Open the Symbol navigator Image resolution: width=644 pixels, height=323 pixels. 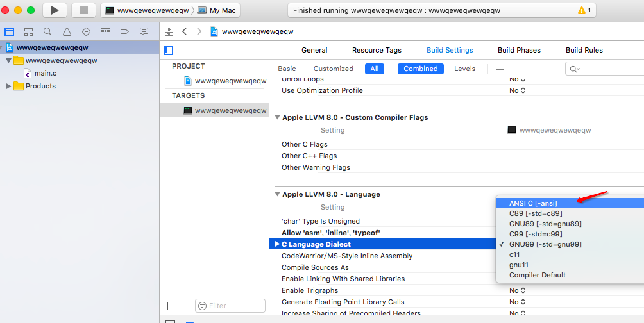click(28, 31)
